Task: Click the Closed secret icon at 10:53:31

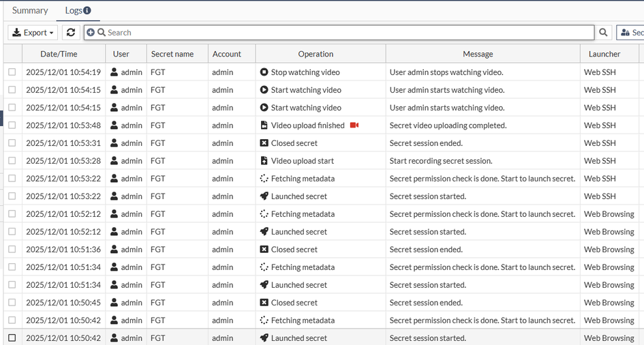Action: point(264,143)
